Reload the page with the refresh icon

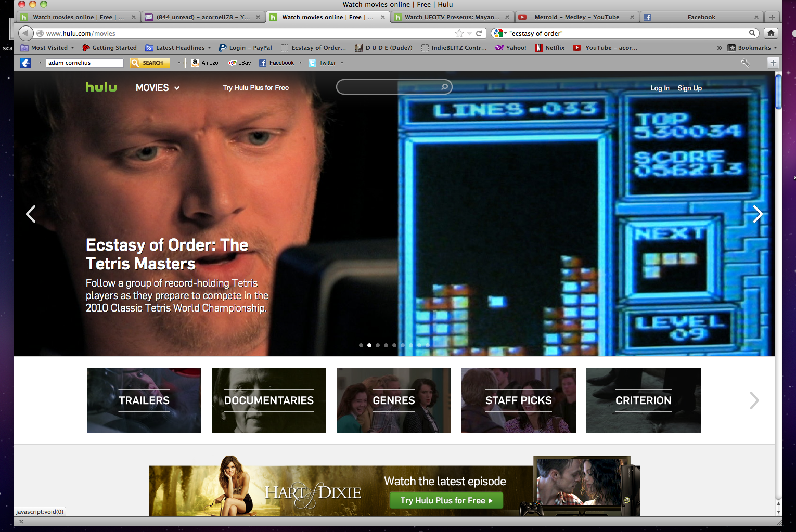tap(479, 33)
